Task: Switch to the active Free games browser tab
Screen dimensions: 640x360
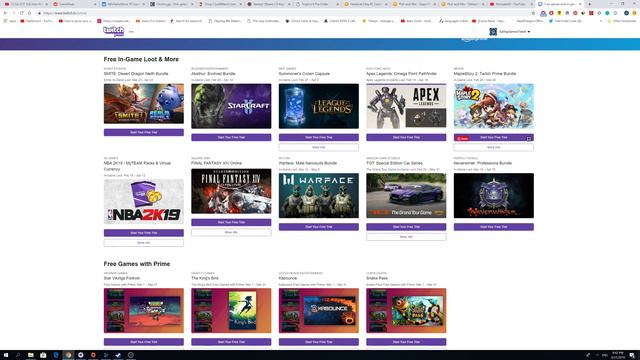Action: click(x=560, y=4)
